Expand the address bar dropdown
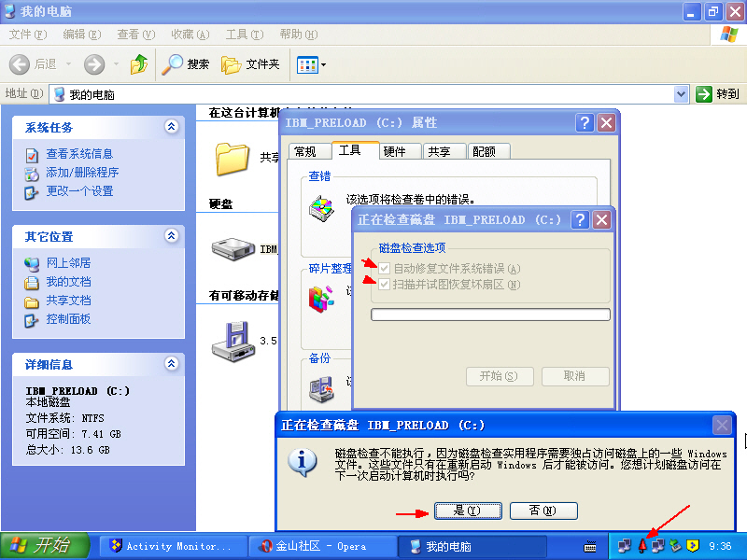Image resolution: width=747 pixels, height=560 pixels. pos(682,94)
